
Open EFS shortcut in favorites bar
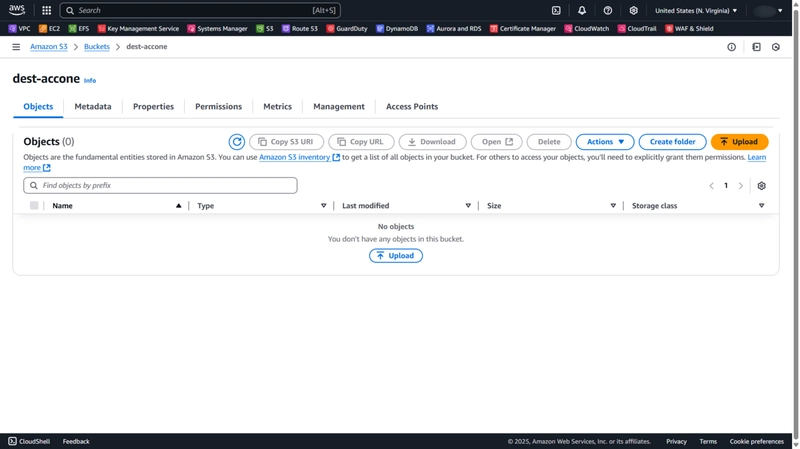pos(79,29)
